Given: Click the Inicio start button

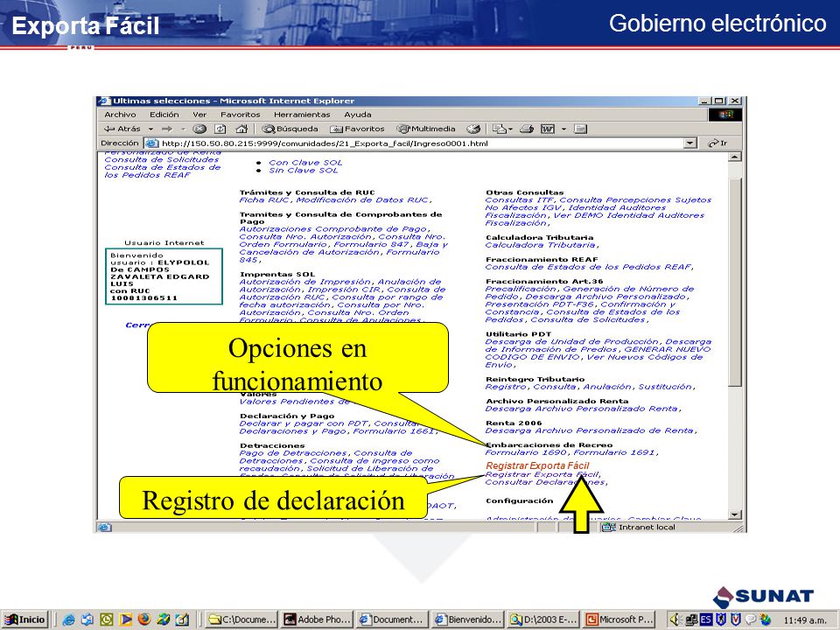Looking at the screenshot, I should coord(25,619).
